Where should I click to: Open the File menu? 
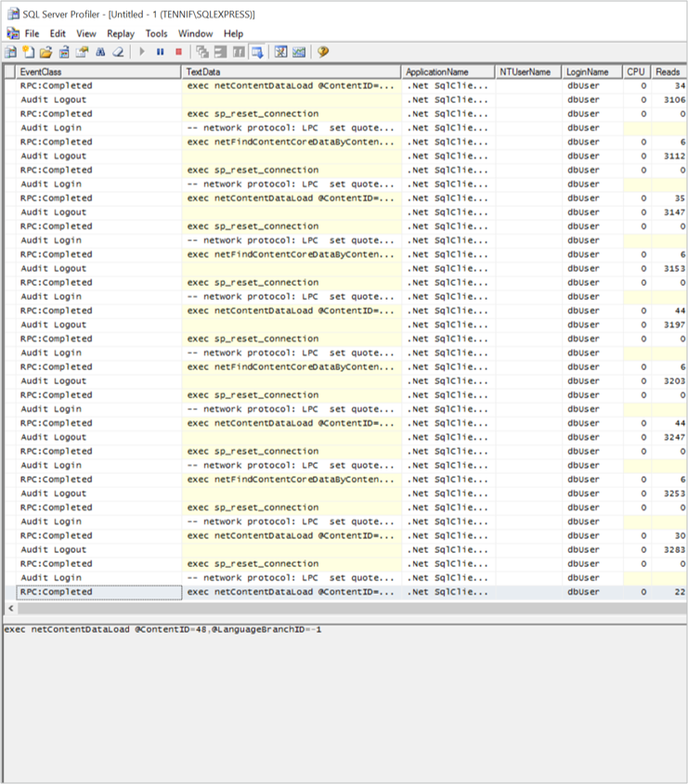click(32, 33)
